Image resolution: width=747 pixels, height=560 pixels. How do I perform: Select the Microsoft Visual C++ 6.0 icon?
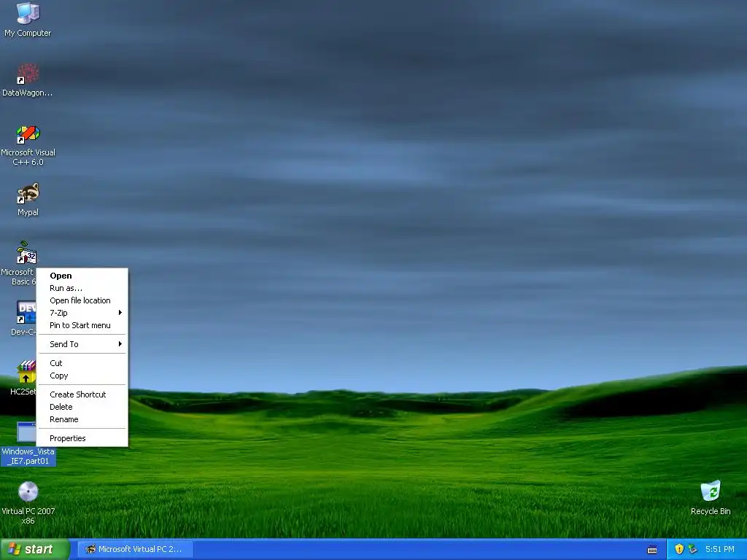coord(28,134)
